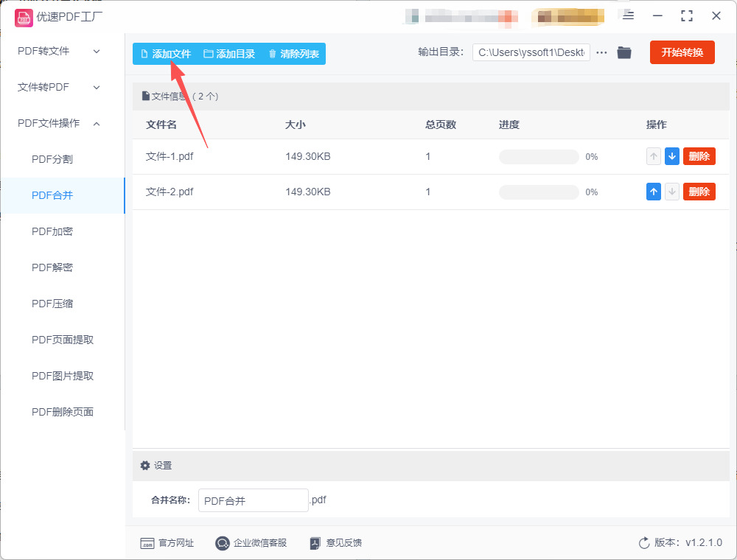The height and width of the screenshot is (560, 737).
Task: Delete 文件-1.pdf from the list
Action: pos(699,156)
